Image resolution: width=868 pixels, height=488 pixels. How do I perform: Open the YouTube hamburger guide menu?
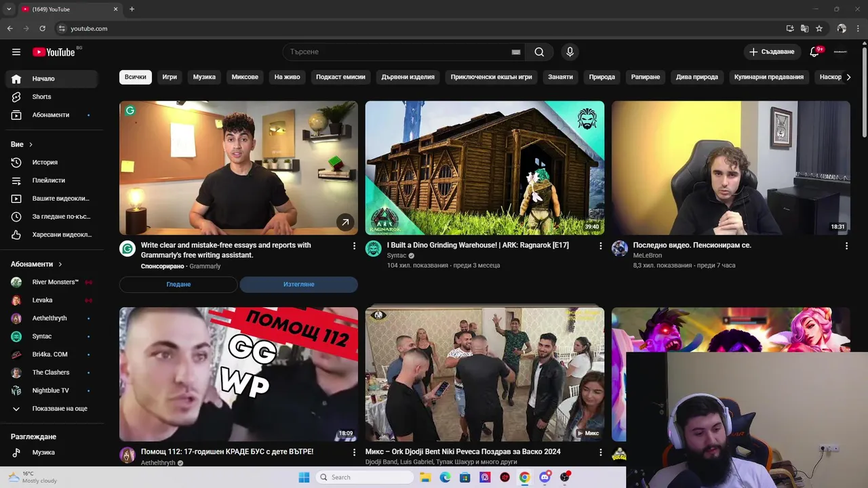coord(16,52)
